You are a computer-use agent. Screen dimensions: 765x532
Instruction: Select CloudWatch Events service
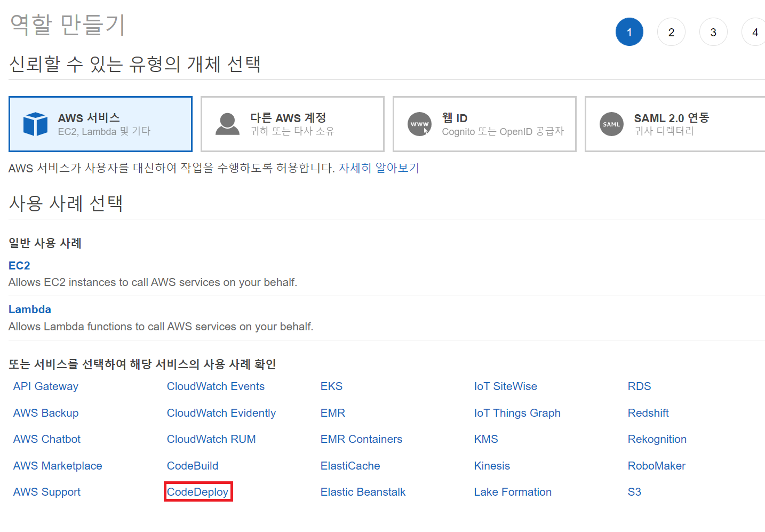pyautogui.click(x=216, y=386)
